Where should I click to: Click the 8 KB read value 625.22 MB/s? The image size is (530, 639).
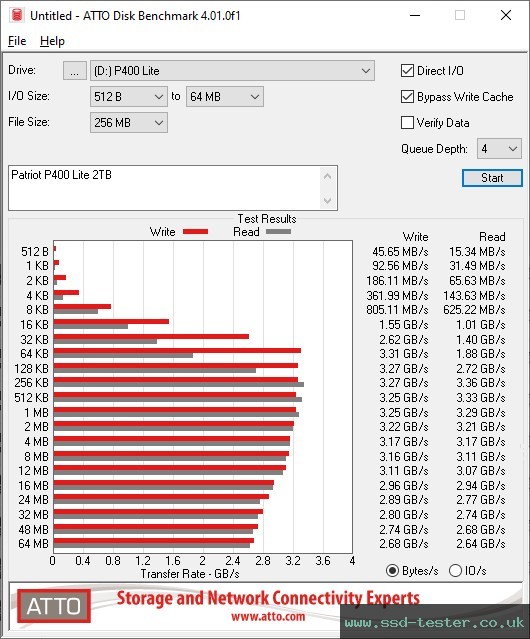[x=474, y=310]
